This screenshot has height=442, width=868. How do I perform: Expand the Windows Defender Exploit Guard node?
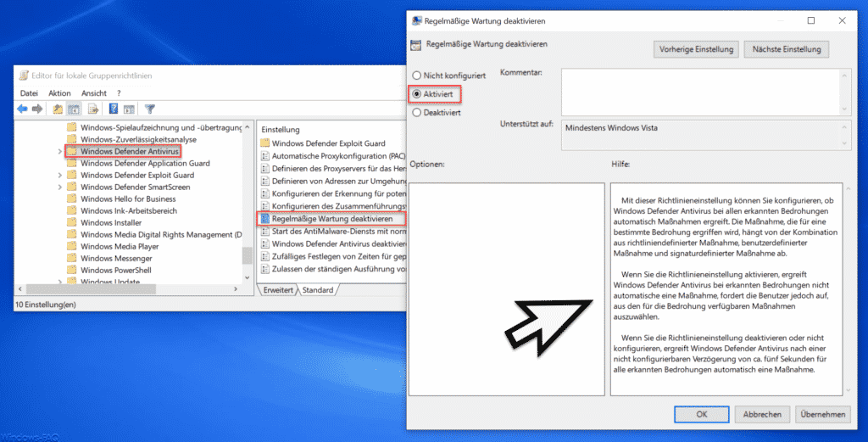(x=60, y=175)
